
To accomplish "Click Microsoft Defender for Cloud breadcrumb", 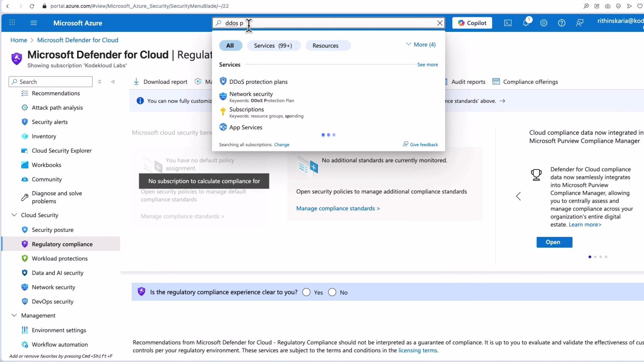I will coord(77,40).
